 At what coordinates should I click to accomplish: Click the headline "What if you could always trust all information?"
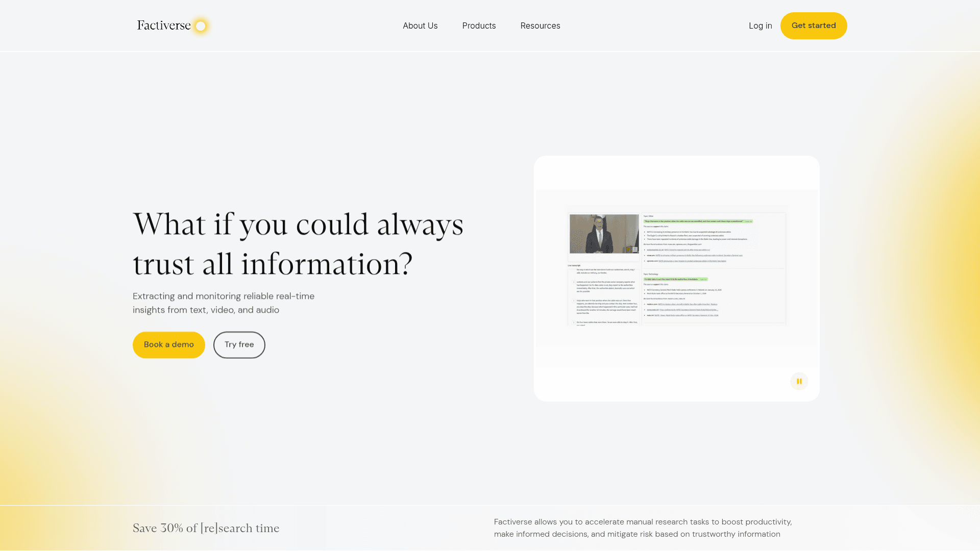pyautogui.click(x=298, y=244)
